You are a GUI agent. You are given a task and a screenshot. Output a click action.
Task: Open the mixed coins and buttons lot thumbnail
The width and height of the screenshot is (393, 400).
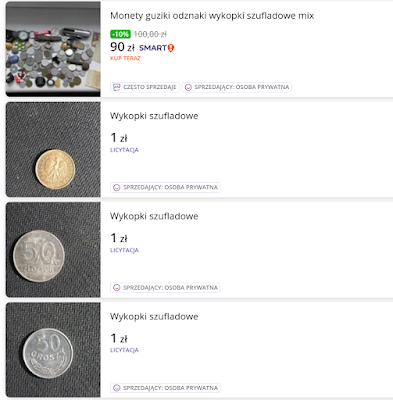coord(53,49)
